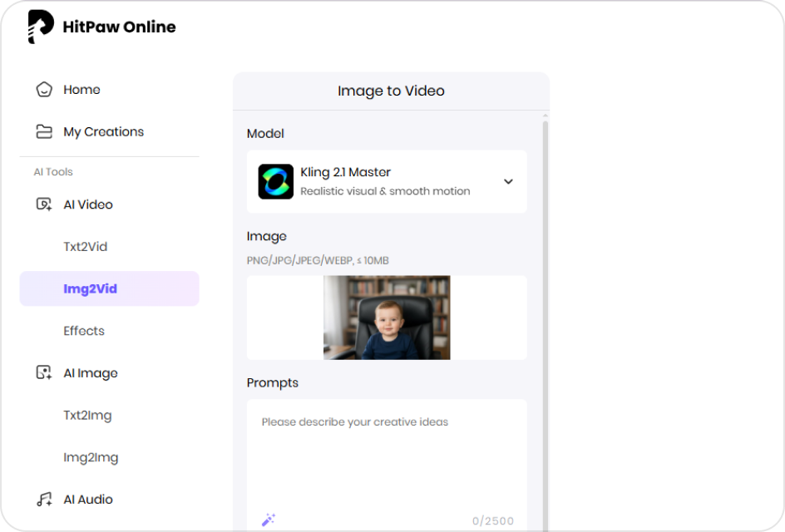Viewport: 785px width, 532px height.
Task: Open the Effects tool
Action: pyautogui.click(x=84, y=331)
